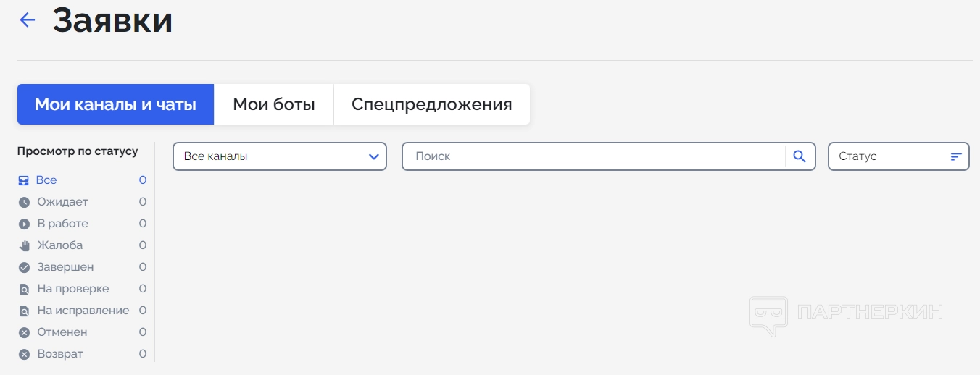
Task: Click the cross icon for Возврат
Action: [25, 354]
